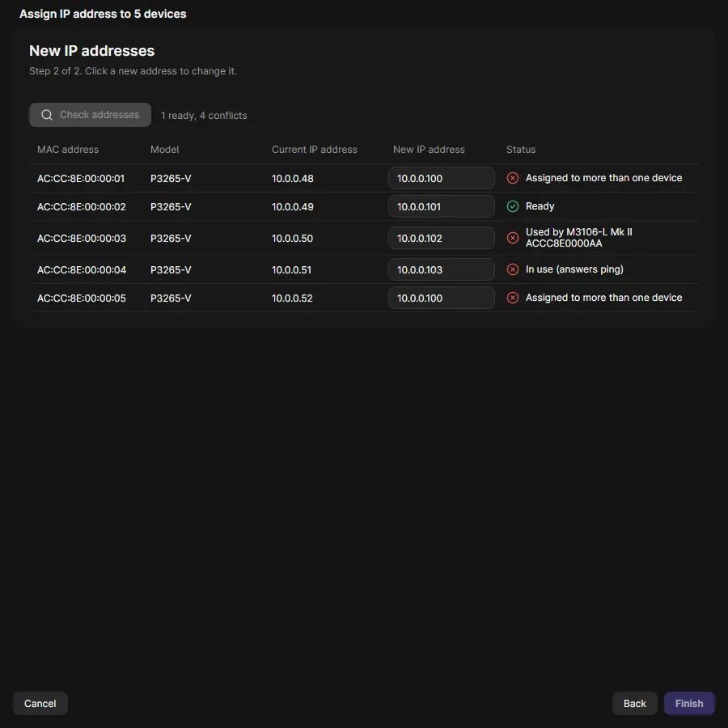Click the error icon beside Used by M3106-L
The image size is (728, 728).
(x=513, y=238)
